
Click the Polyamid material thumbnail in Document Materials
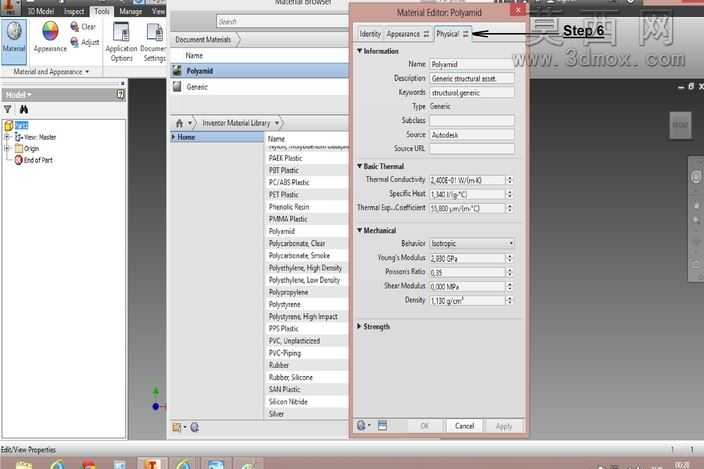pos(177,71)
